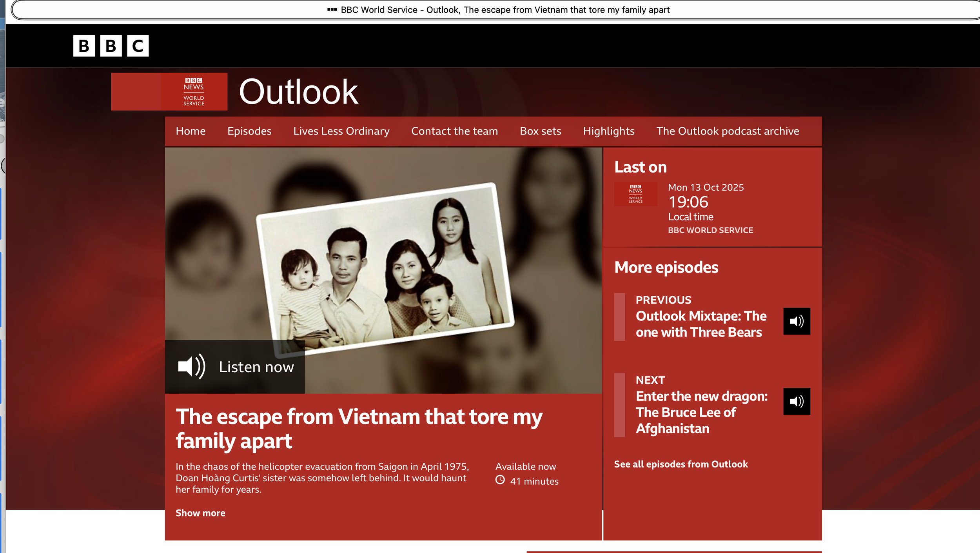Play previous episode Outlook Mixtape speaker icon
The image size is (980, 553).
tap(797, 321)
